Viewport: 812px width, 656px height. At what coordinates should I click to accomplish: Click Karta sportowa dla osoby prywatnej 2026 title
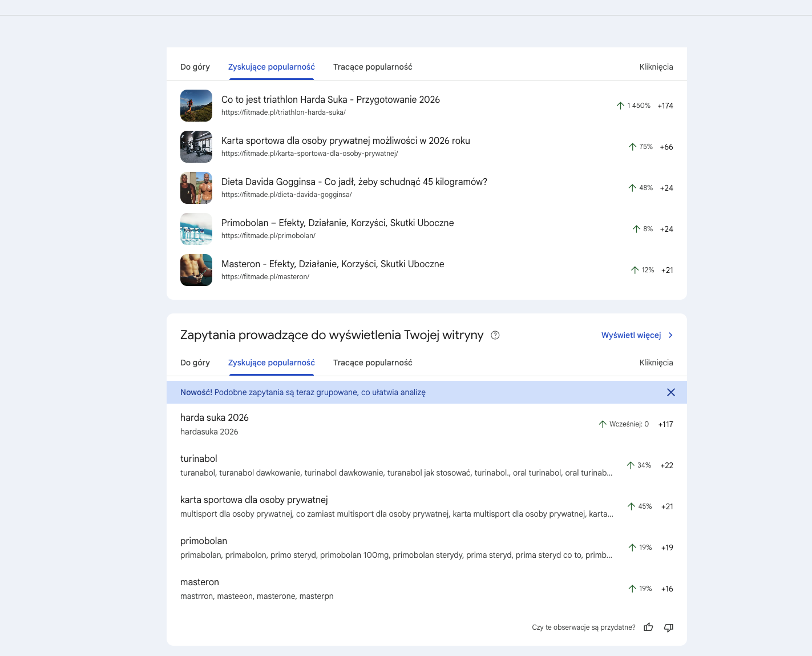click(346, 140)
